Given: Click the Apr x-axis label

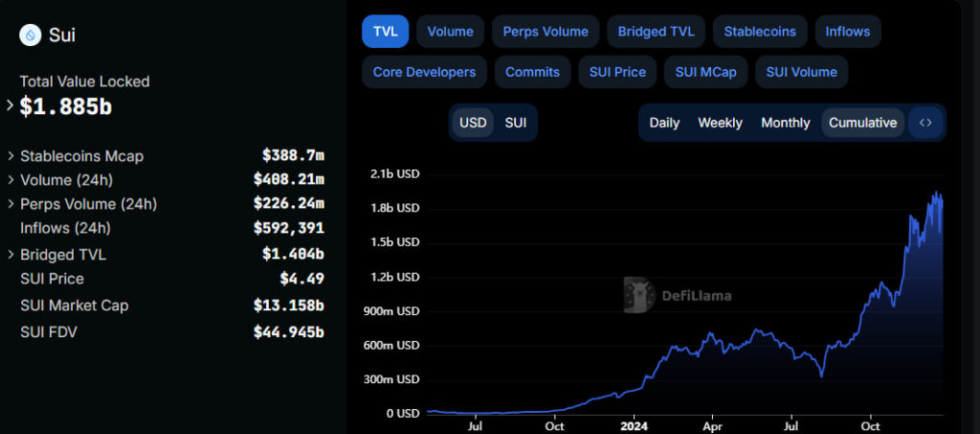Looking at the screenshot, I should pyautogui.click(x=712, y=426).
